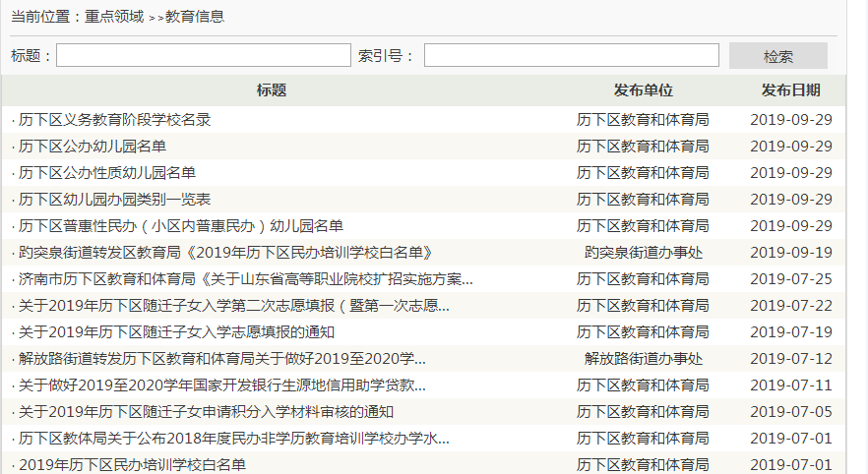The image size is (868, 474).
Task: Click the 标题 column header
Action: click(x=272, y=90)
